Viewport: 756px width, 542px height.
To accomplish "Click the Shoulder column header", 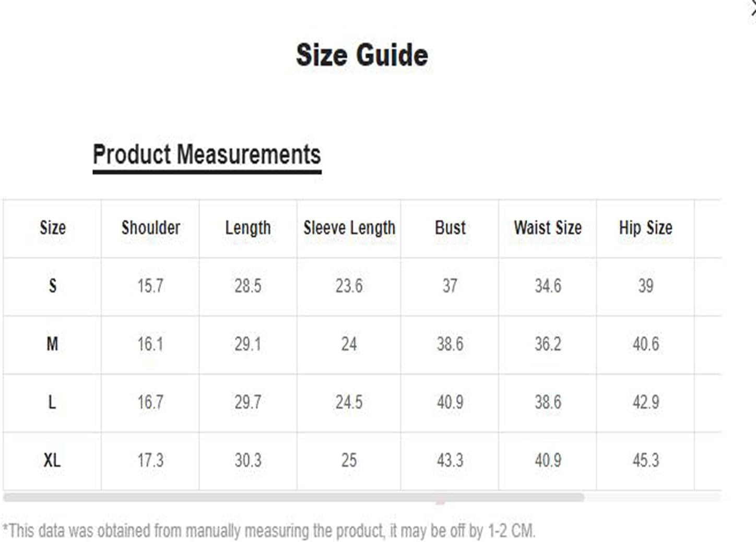I will click(x=150, y=228).
